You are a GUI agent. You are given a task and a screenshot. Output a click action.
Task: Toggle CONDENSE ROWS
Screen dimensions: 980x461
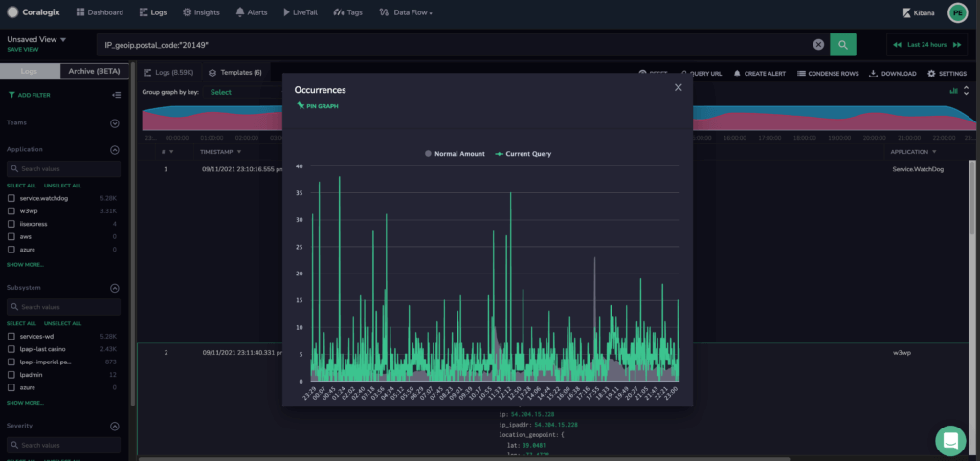coord(828,73)
